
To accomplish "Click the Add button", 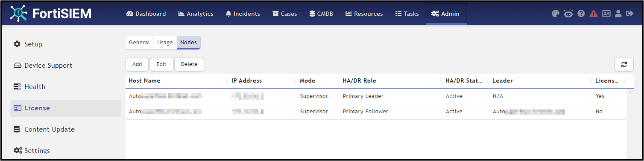I will click(x=137, y=64).
